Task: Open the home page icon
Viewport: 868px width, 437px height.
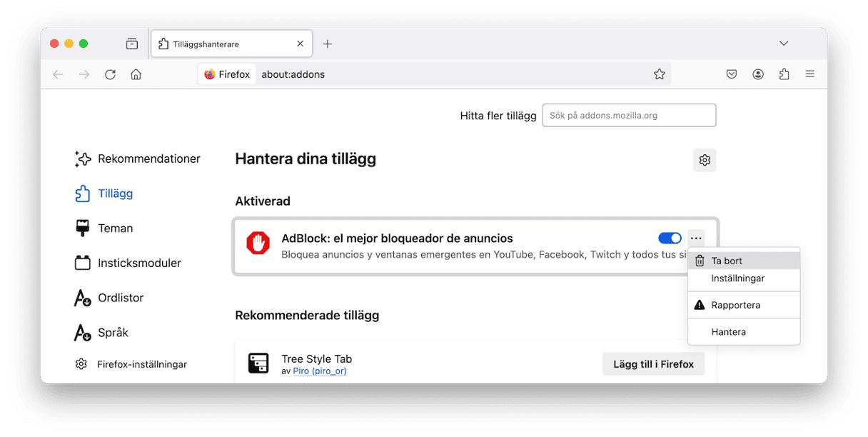Action: click(x=136, y=74)
